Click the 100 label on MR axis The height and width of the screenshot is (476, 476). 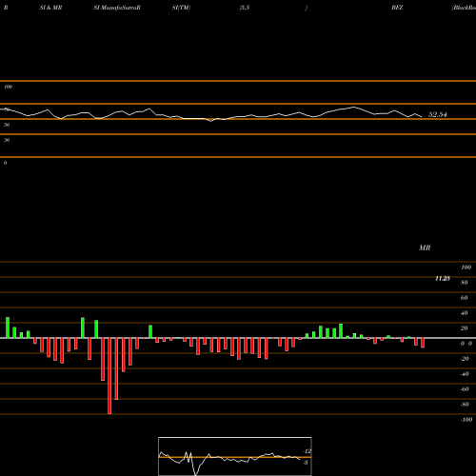coord(466,268)
